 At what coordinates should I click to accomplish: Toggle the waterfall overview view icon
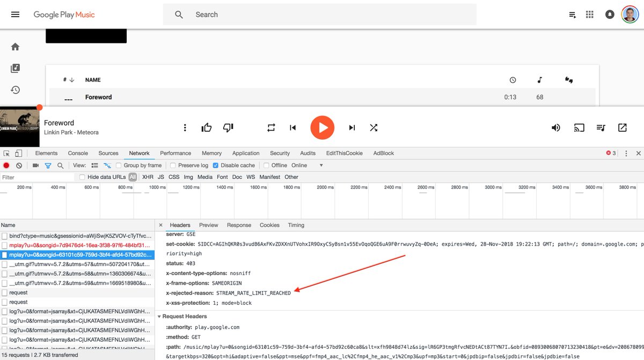(x=107, y=165)
